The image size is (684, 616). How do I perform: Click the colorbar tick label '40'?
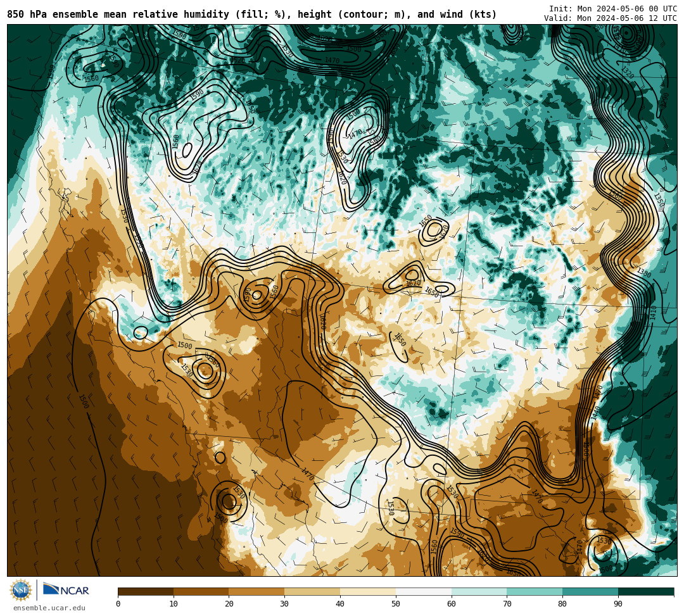point(340,604)
